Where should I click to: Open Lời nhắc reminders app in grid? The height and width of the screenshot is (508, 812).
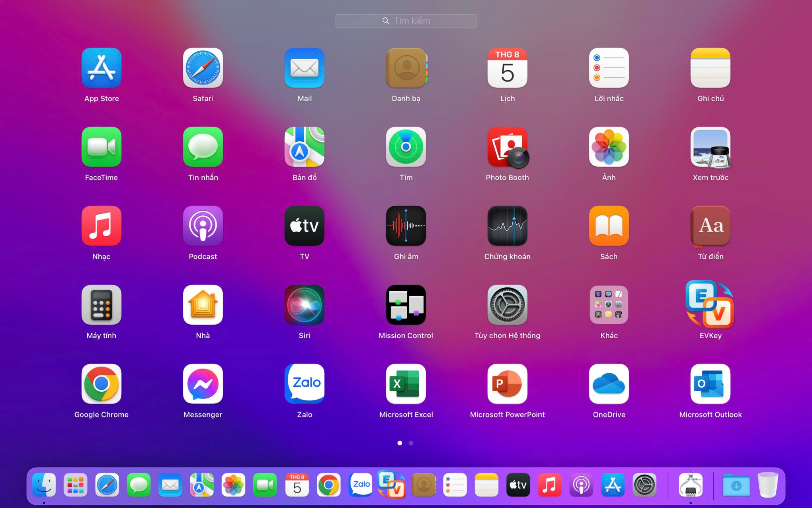point(609,68)
